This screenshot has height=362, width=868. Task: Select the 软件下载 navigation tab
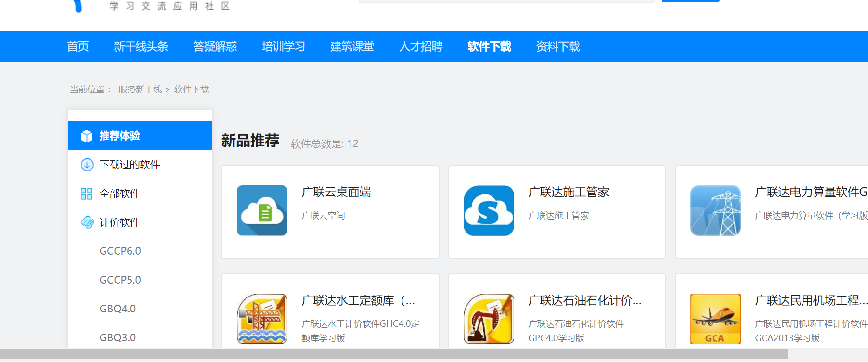tap(490, 46)
